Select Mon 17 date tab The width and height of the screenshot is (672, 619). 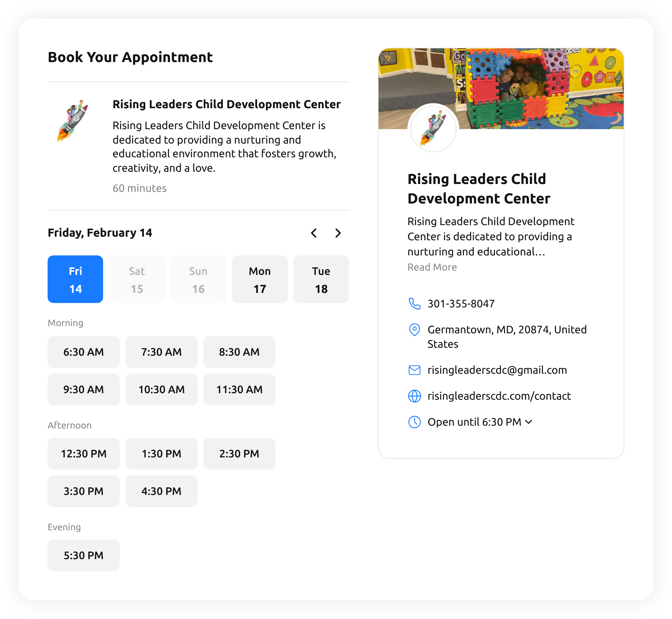pos(260,279)
